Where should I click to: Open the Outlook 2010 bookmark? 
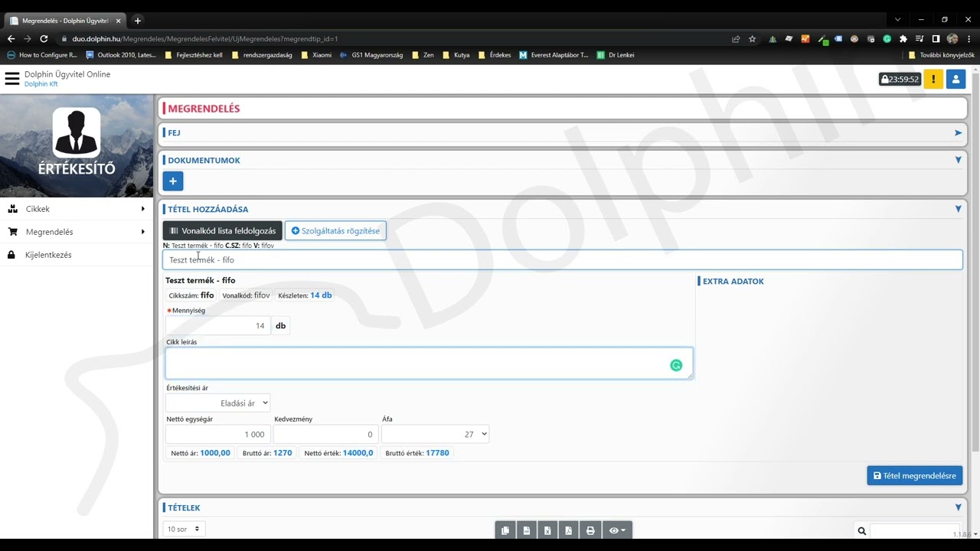point(121,55)
